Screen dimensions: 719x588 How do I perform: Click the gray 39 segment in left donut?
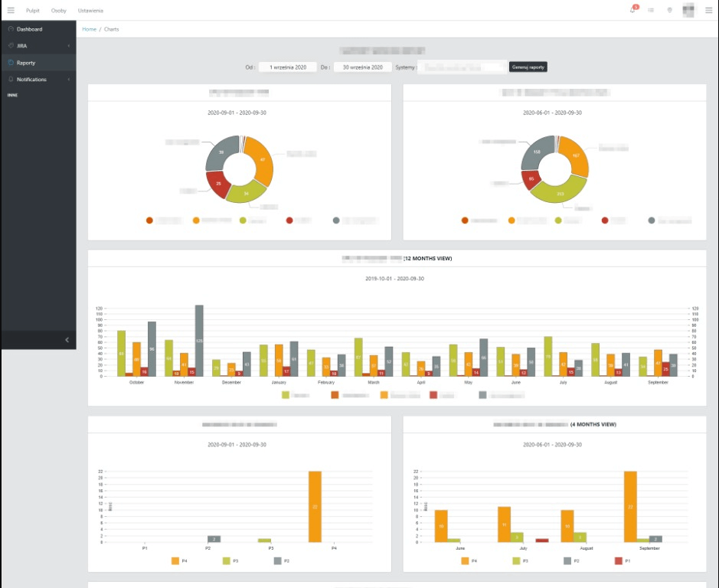[221, 152]
